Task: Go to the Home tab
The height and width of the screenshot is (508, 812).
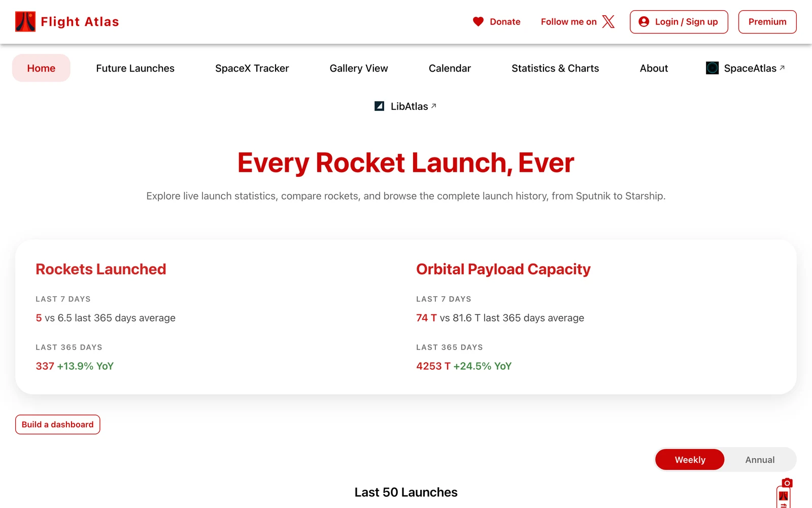Action: click(x=41, y=68)
